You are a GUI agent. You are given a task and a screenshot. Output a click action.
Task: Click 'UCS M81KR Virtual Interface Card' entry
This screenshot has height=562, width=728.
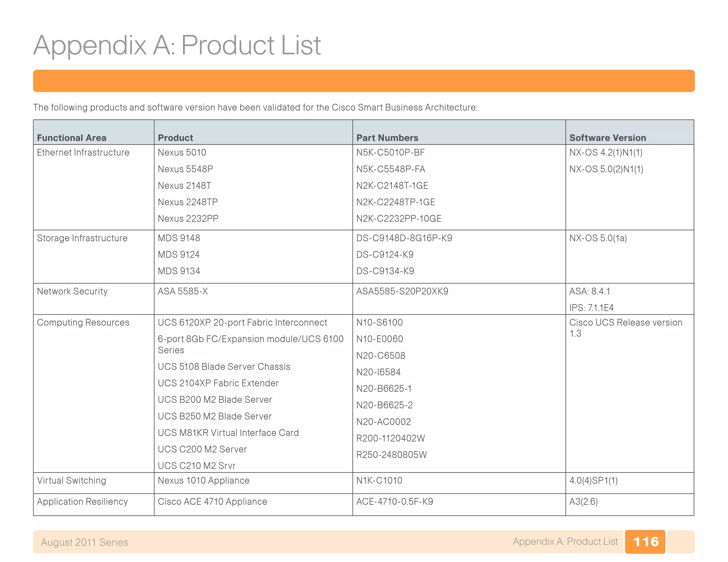(x=228, y=433)
